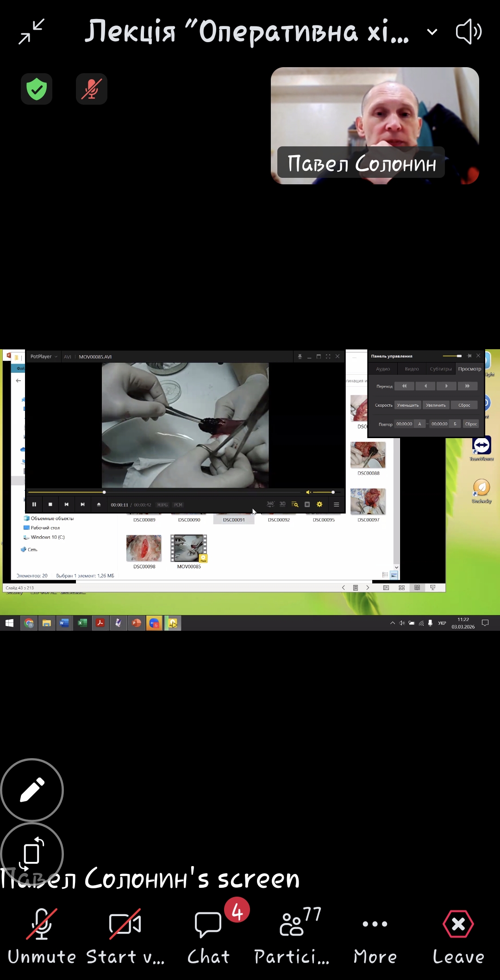Stop the PotPlayer playback
500x980 pixels.
(50, 504)
